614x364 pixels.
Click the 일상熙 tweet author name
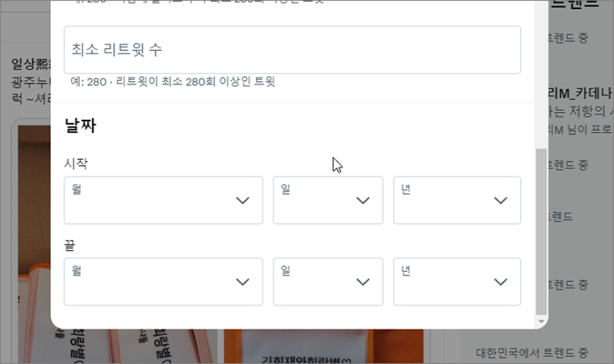click(x=30, y=64)
